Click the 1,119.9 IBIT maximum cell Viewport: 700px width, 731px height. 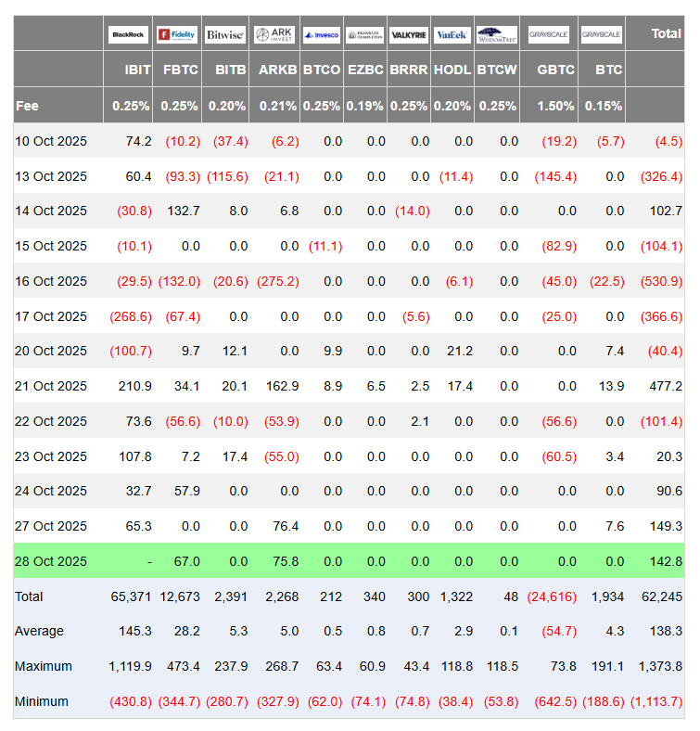click(x=130, y=666)
